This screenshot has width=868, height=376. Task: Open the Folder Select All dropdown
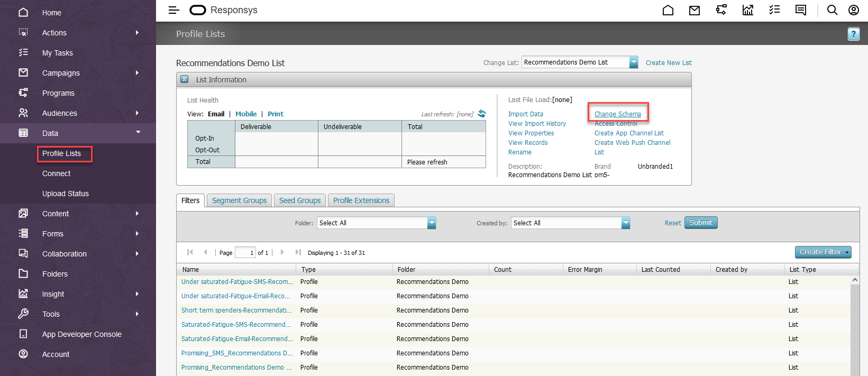432,223
